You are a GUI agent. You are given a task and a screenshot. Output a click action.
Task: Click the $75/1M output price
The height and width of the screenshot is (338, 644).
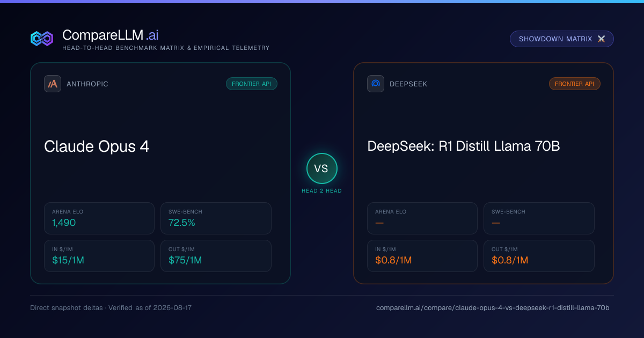click(185, 260)
